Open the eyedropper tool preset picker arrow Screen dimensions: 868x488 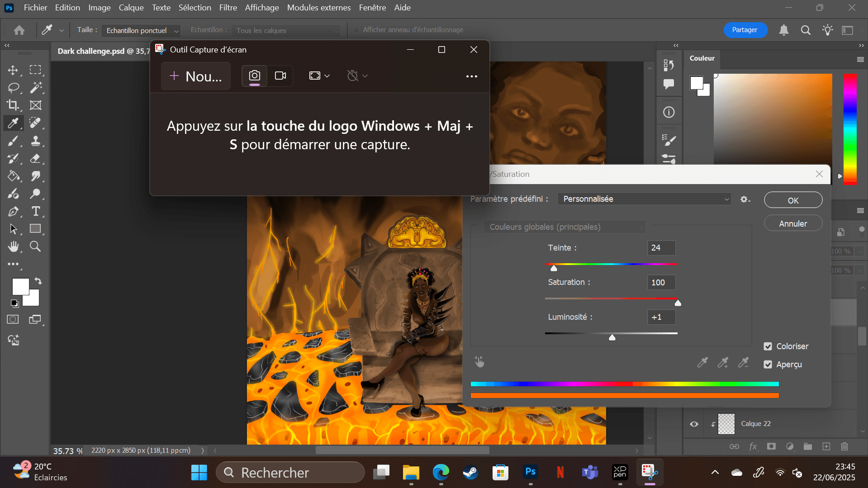(62, 30)
